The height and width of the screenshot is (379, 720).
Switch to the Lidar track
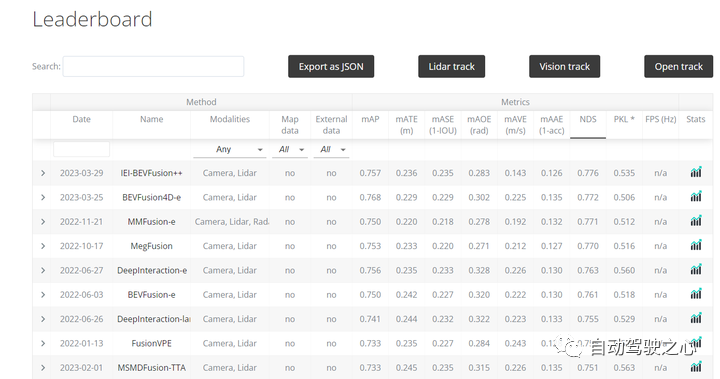(x=451, y=67)
